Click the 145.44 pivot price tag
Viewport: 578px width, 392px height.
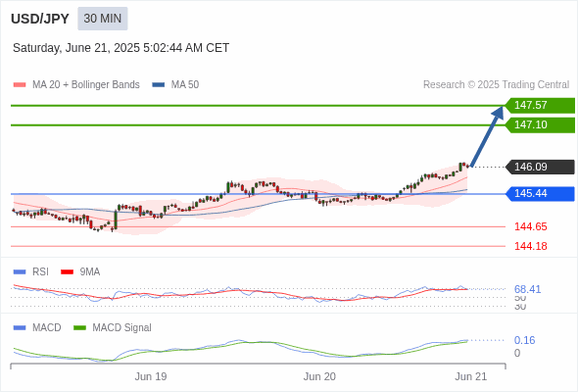pyautogui.click(x=540, y=193)
